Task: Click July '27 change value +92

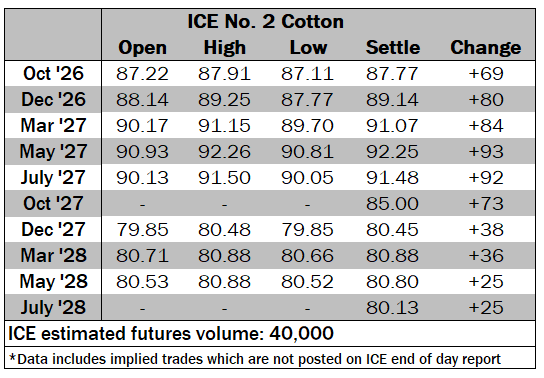Action: [x=486, y=178]
